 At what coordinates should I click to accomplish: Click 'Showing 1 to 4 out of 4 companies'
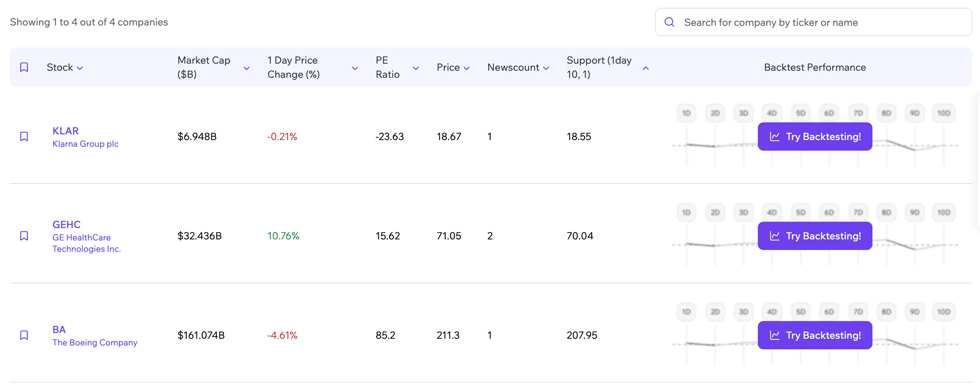89,22
